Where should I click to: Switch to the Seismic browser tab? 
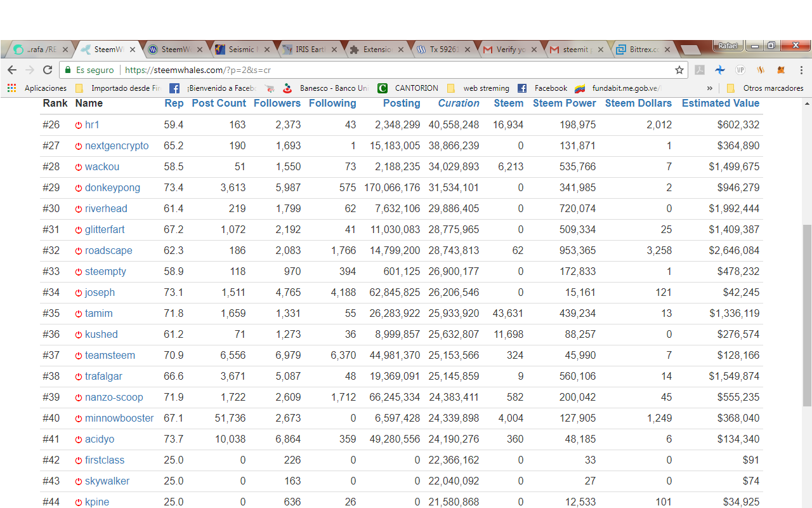242,49
